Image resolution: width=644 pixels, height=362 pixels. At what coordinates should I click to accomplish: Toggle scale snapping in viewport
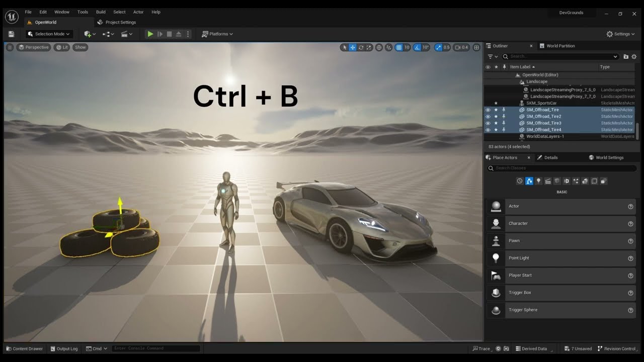tap(438, 47)
